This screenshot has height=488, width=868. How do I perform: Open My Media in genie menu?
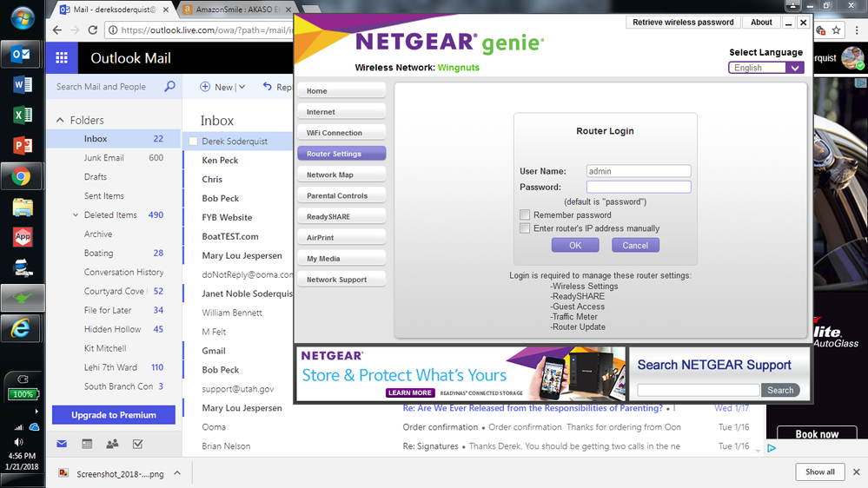point(341,259)
